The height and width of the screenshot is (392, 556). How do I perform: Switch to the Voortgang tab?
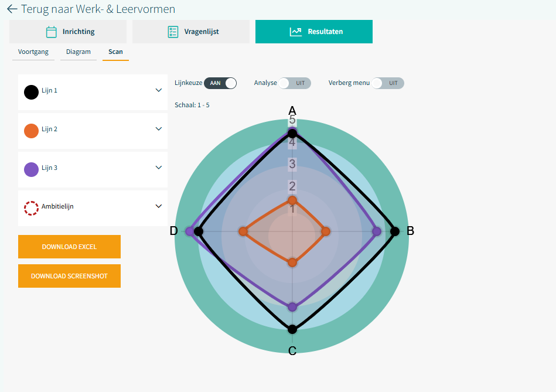pos(33,52)
